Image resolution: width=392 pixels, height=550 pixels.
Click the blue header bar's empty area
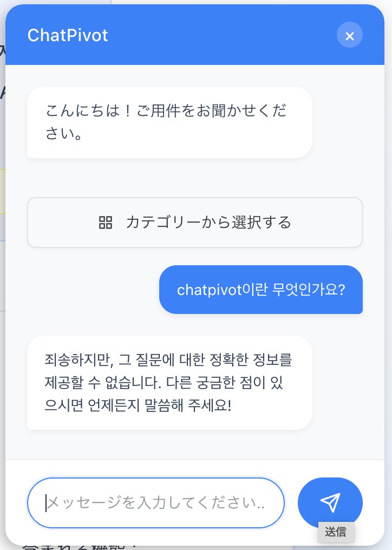pos(217,36)
